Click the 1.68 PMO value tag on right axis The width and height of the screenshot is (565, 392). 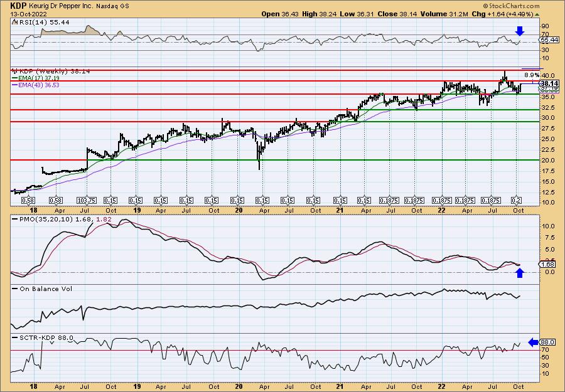pos(548,265)
